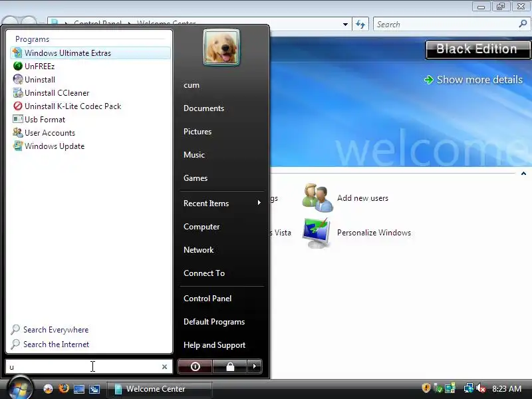Click the muted volume tray icon

tap(480, 388)
